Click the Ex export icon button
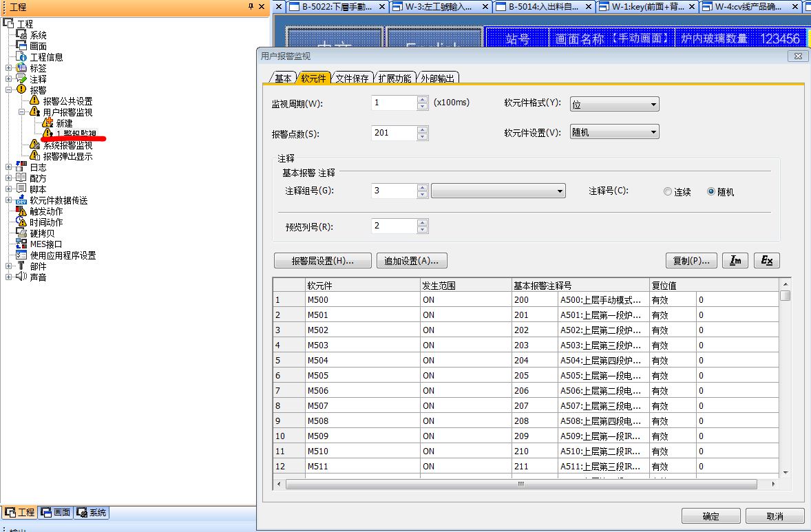The height and width of the screenshot is (532, 811). click(x=767, y=261)
